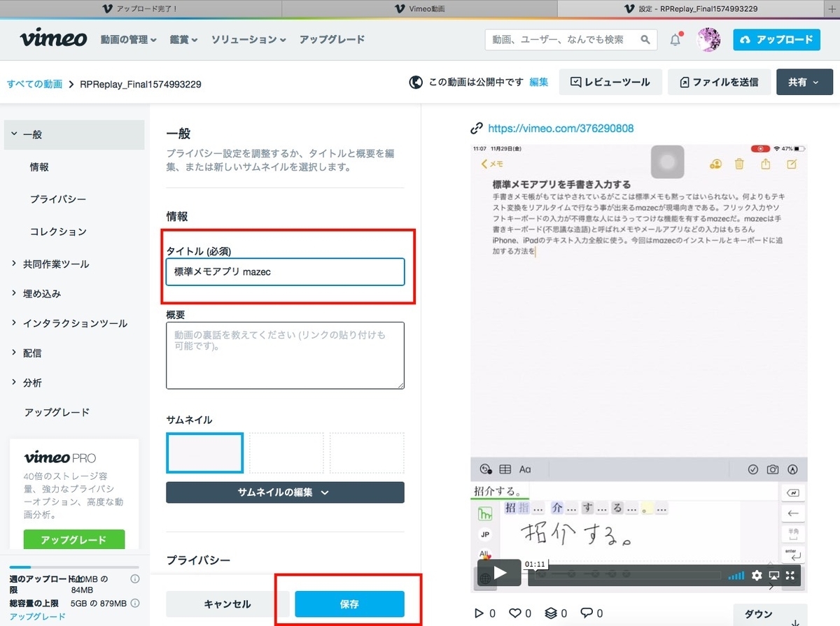The height and width of the screenshot is (626, 840).
Task: Click アップグレード in the top navigation
Action: (x=332, y=40)
